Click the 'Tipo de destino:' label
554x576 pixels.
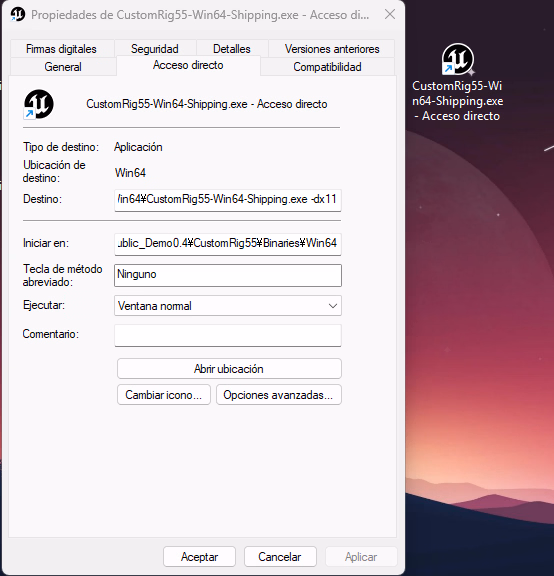point(61,147)
